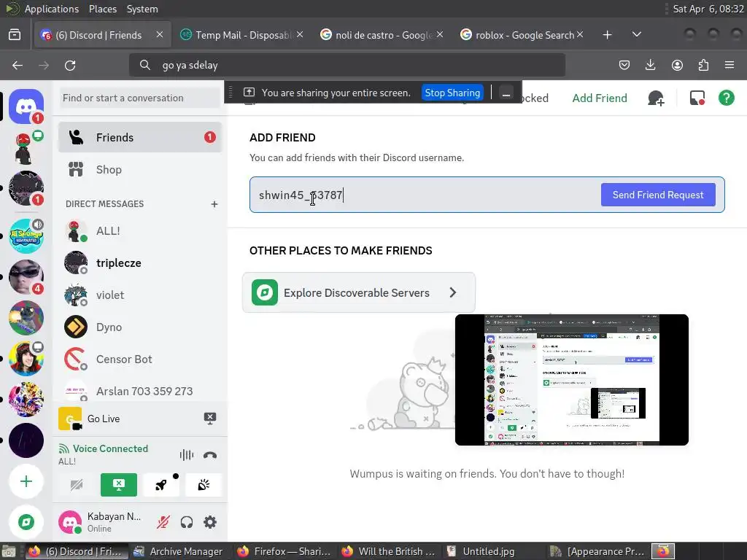Open voice noise suppression waveform icon
The height and width of the screenshot is (560, 747).
tap(187, 455)
